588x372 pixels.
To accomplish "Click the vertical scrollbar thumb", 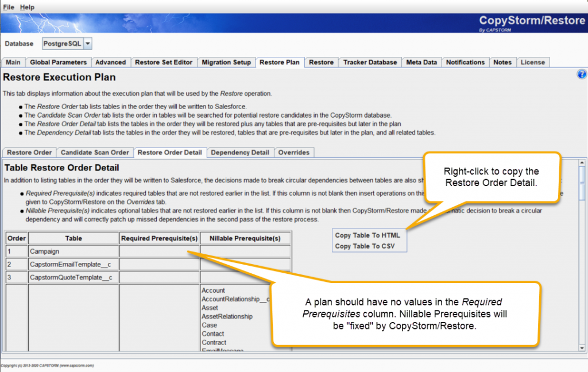I will (x=582, y=183).
